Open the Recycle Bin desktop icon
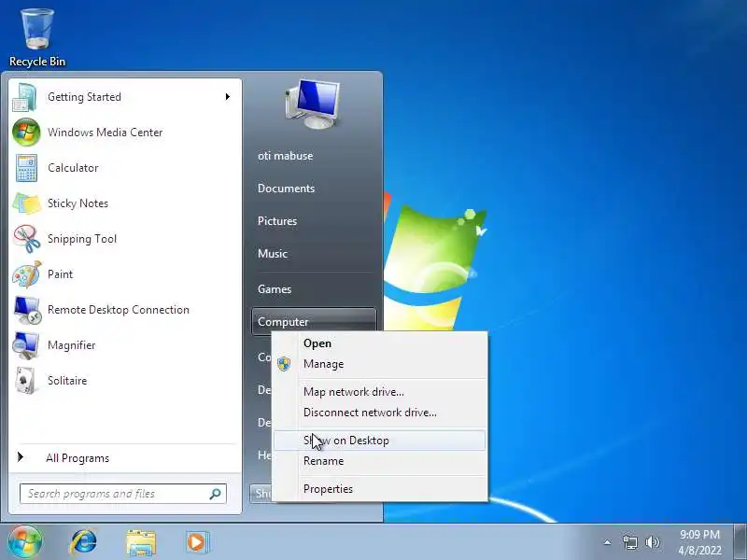Viewport: 747px width, 560px height. coord(37,37)
